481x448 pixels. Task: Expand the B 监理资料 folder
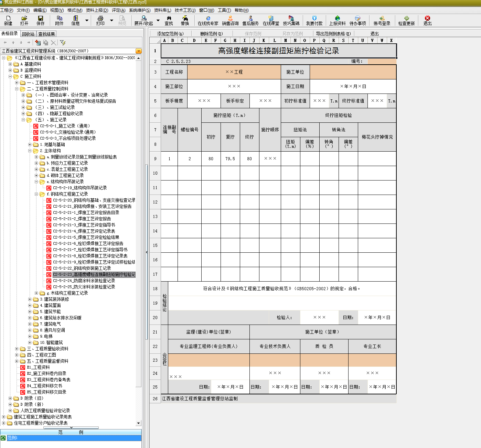[x=10, y=70]
